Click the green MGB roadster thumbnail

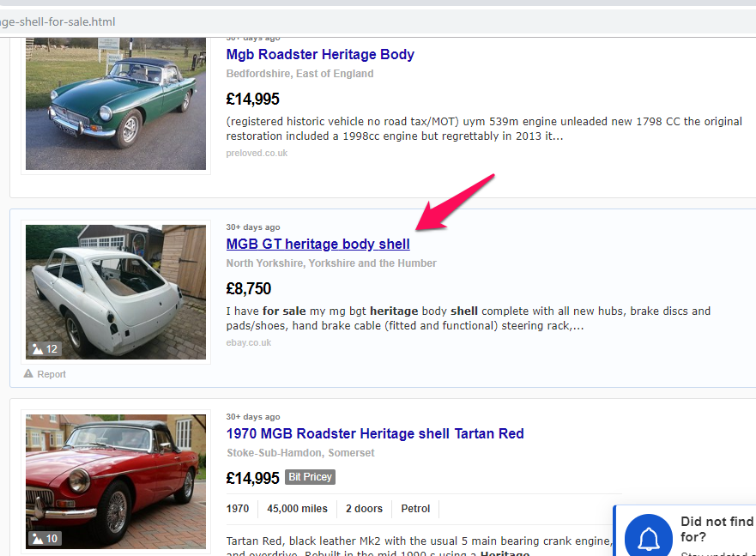tap(116, 103)
